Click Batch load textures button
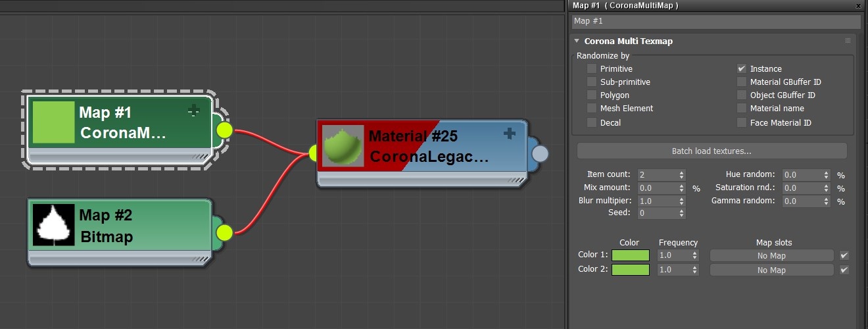This screenshot has width=868, height=329. pyautogui.click(x=711, y=151)
